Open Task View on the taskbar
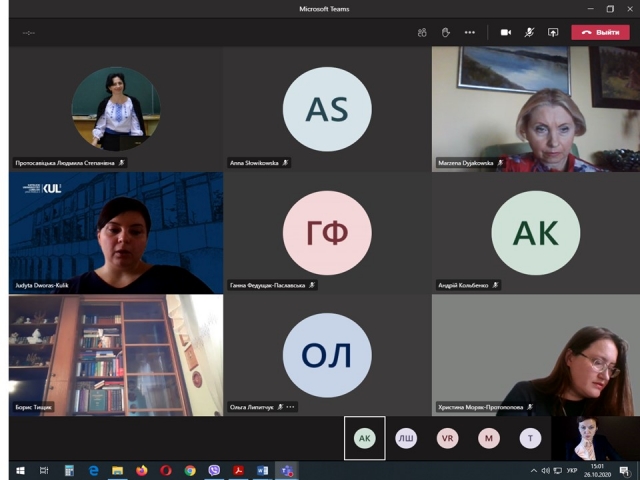Viewport: 640px width, 480px height. [x=44, y=471]
